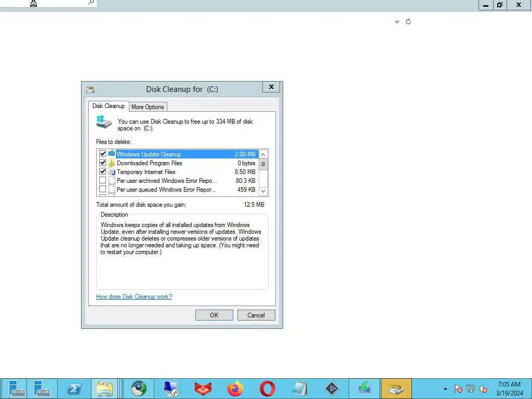Open Windows PowerShell from the taskbar
532x399 pixels.
[x=74, y=389]
